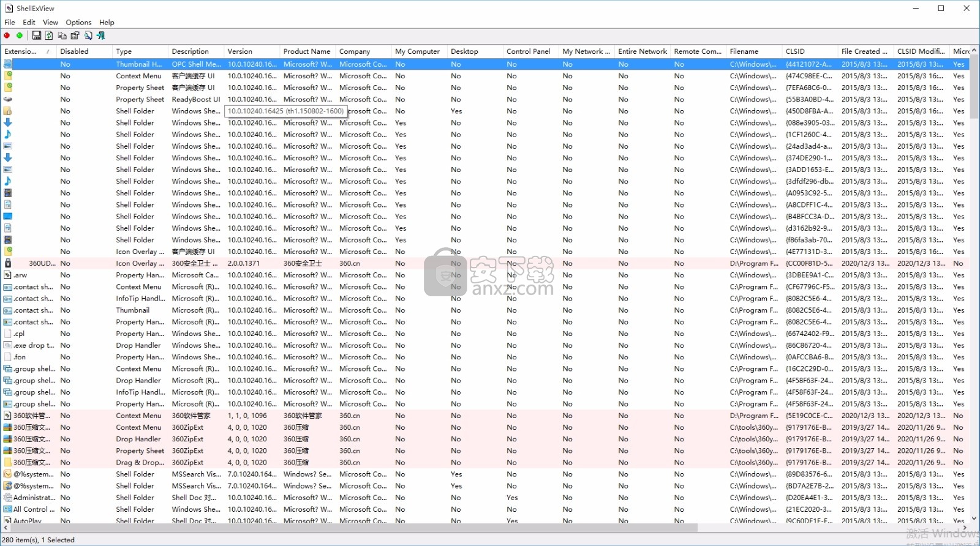The image size is (980, 546).
Task: Select the '.arw' extension row text
Action: click(20, 275)
